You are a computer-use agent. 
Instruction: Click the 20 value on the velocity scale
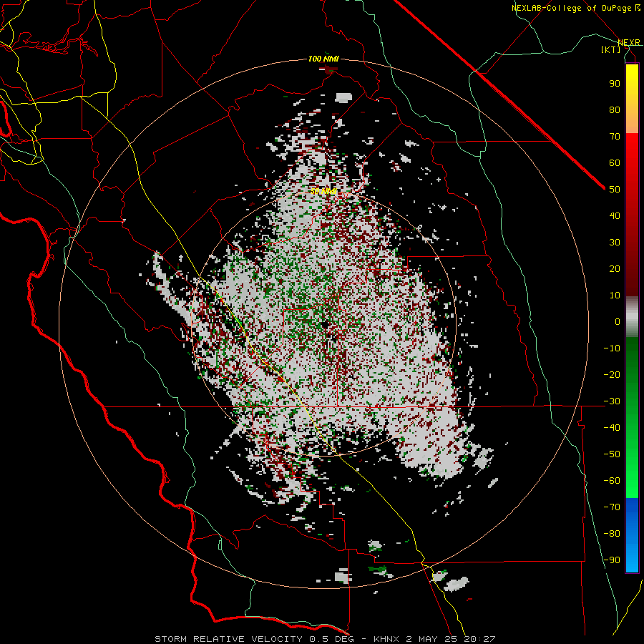click(615, 268)
